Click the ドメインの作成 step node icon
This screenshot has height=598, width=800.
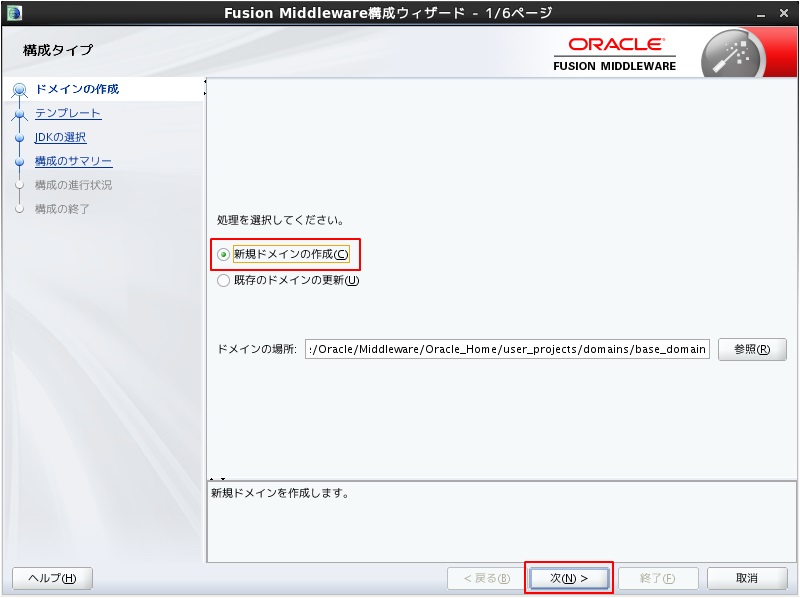19,90
